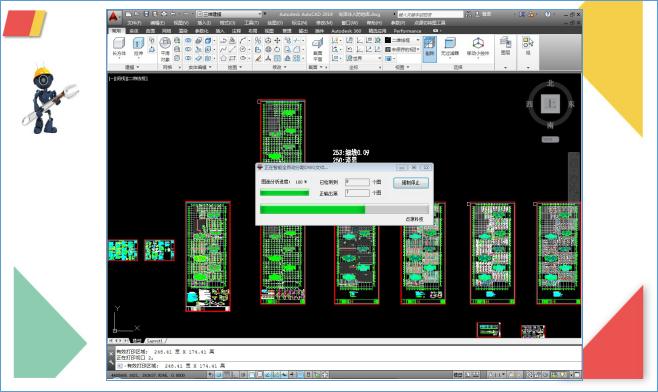
Task: Select the 截面平面 Section Plane tool
Action: pyautogui.click(x=318, y=49)
